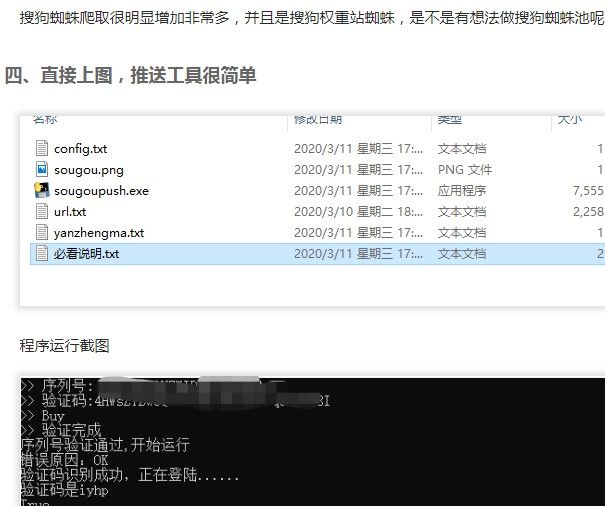Select the sougoupush.exe file name

tap(101, 191)
